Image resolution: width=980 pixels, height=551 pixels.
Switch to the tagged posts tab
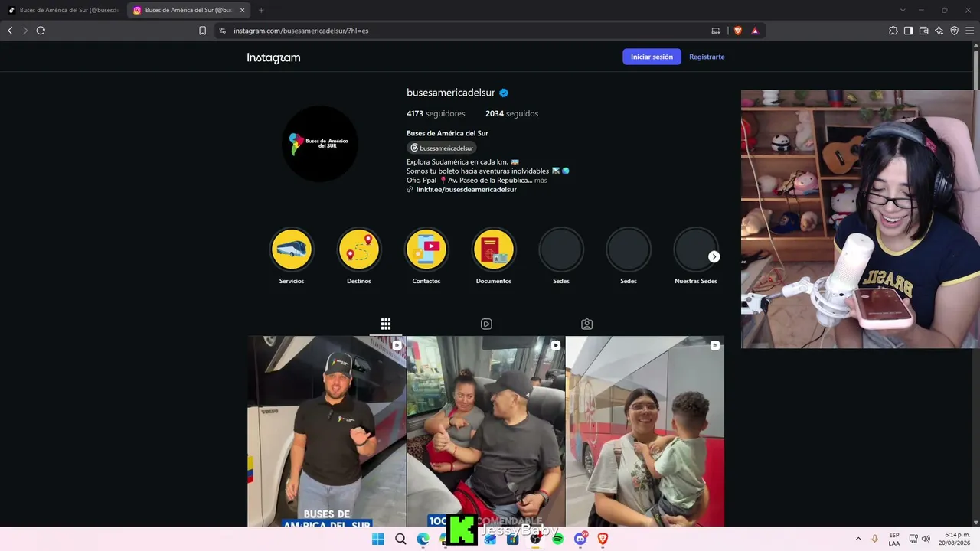586,324
